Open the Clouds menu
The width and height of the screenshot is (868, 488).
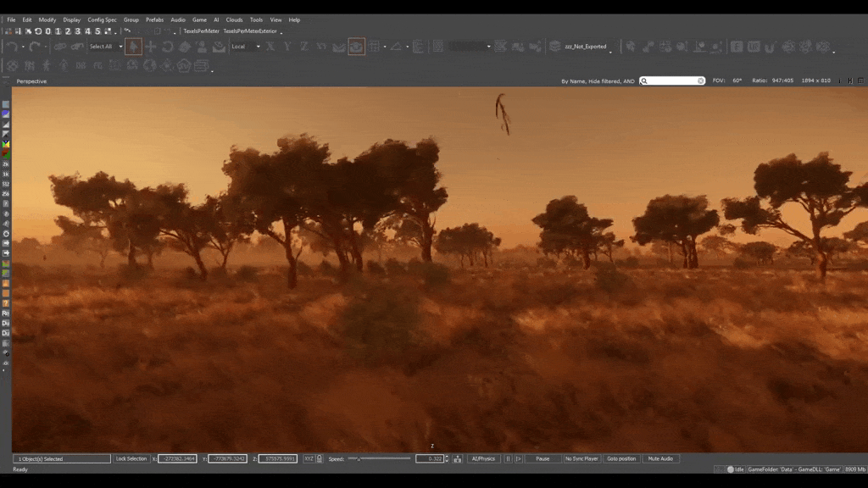click(234, 19)
